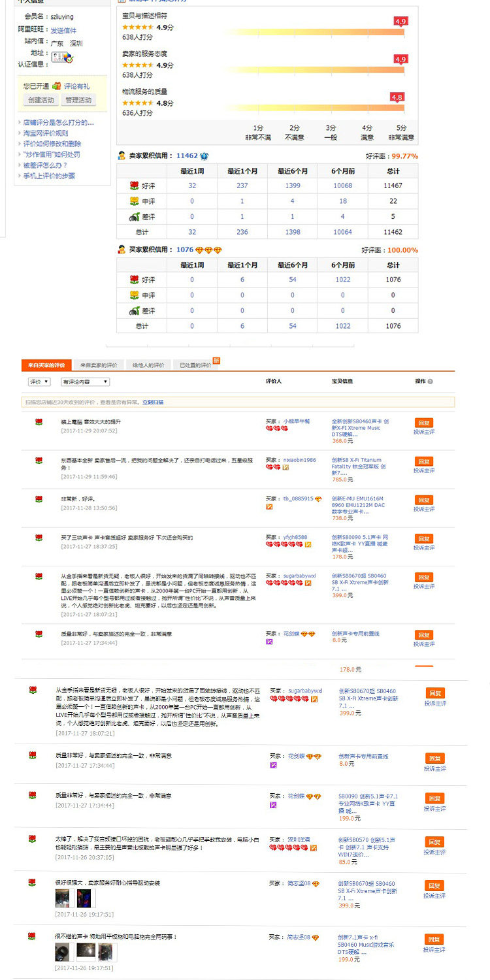Click the diamond badges beside buyer credit 1076
The width and height of the screenshot is (490, 980).
209,250
